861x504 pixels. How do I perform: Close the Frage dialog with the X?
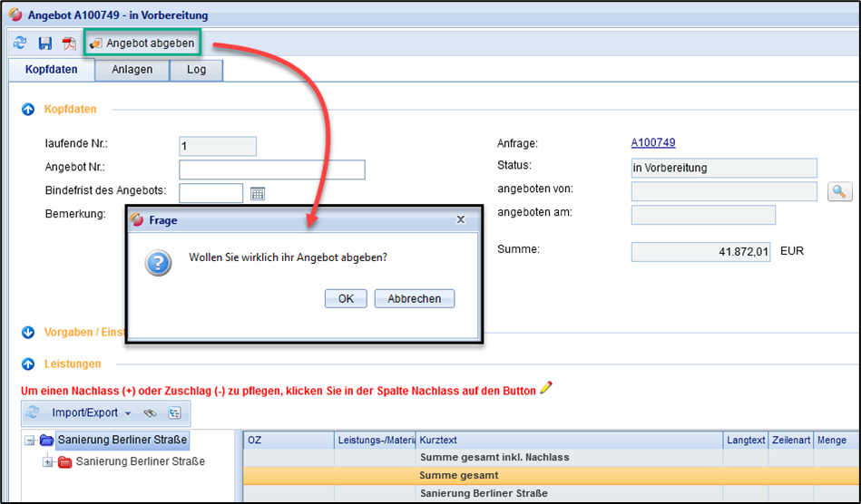click(x=460, y=219)
